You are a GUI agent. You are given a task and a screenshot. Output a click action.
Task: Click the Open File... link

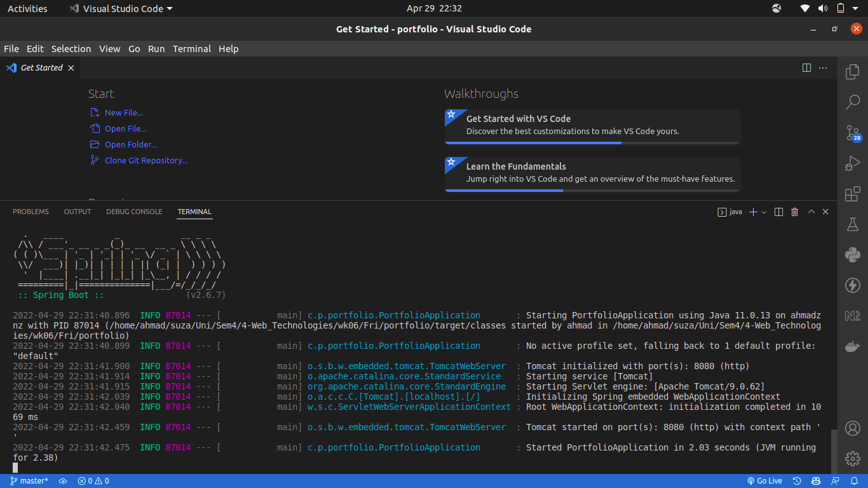pyautogui.click(x=126, y=128)
